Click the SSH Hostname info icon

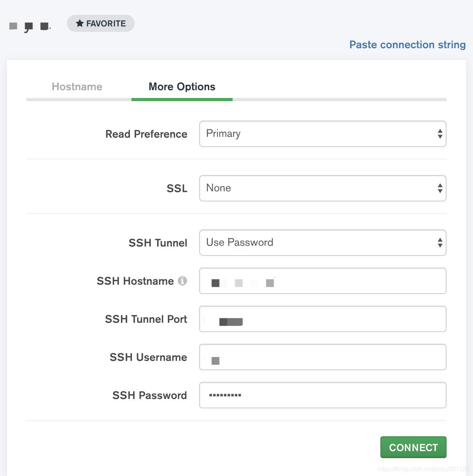pos(182,280)
